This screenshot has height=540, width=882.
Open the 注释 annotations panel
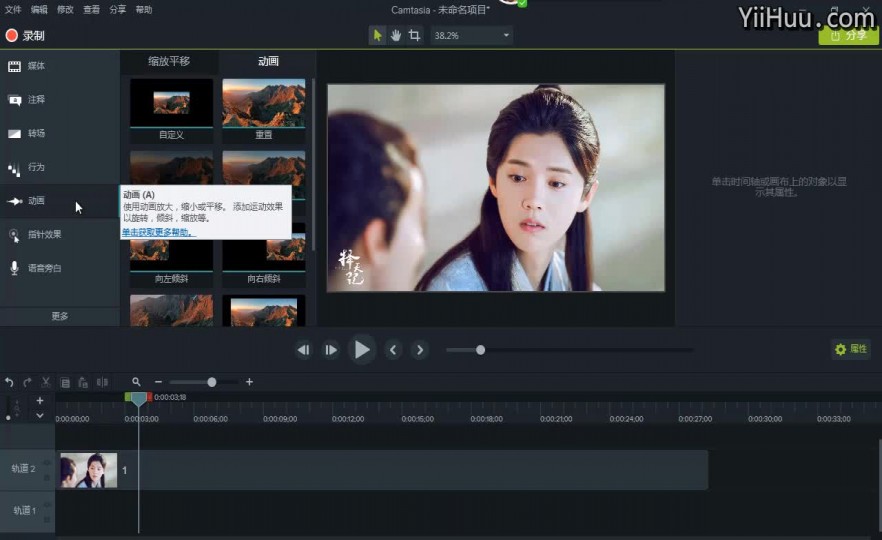[60, 100]
